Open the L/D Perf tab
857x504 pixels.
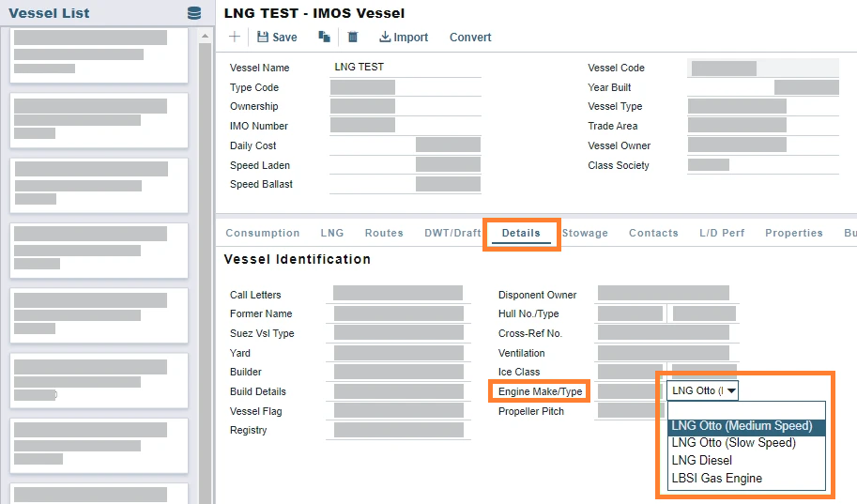pos(722,233)
